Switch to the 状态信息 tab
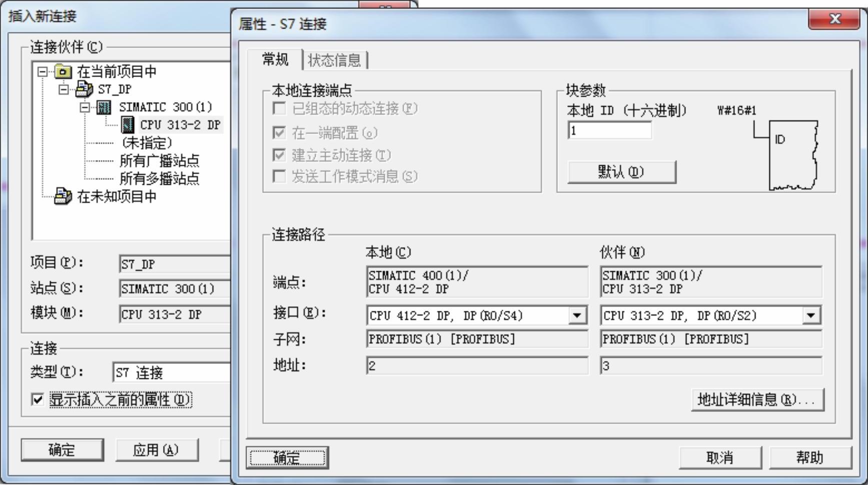 (x=335, y=61)
